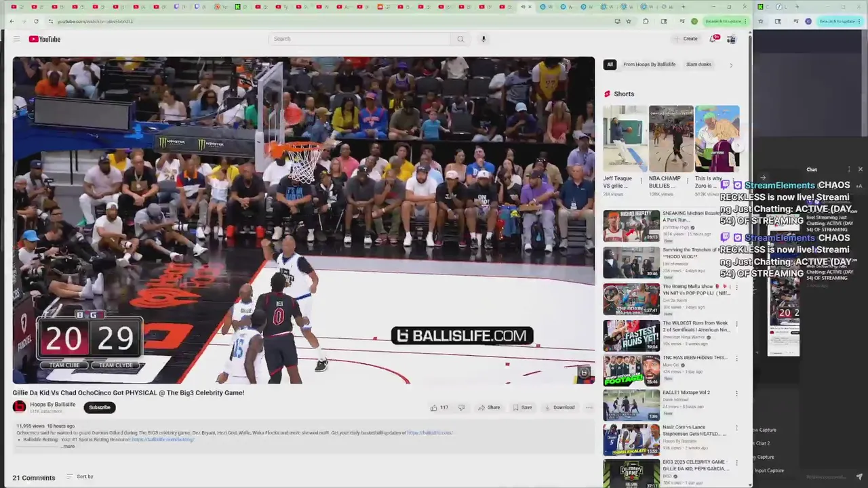
Task: Open options menu for The WILDEST Runs
Action: (x=736, y=324)
